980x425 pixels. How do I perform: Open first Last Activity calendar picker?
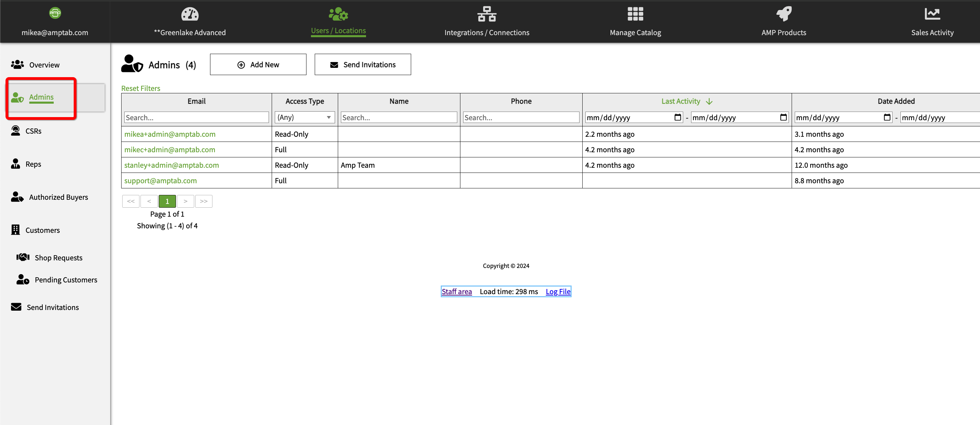click(678, 117)
